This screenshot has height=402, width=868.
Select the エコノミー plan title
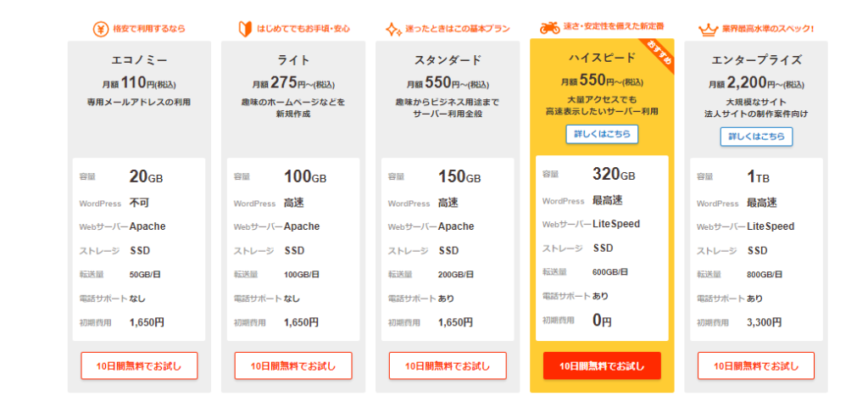pos(139,60)
